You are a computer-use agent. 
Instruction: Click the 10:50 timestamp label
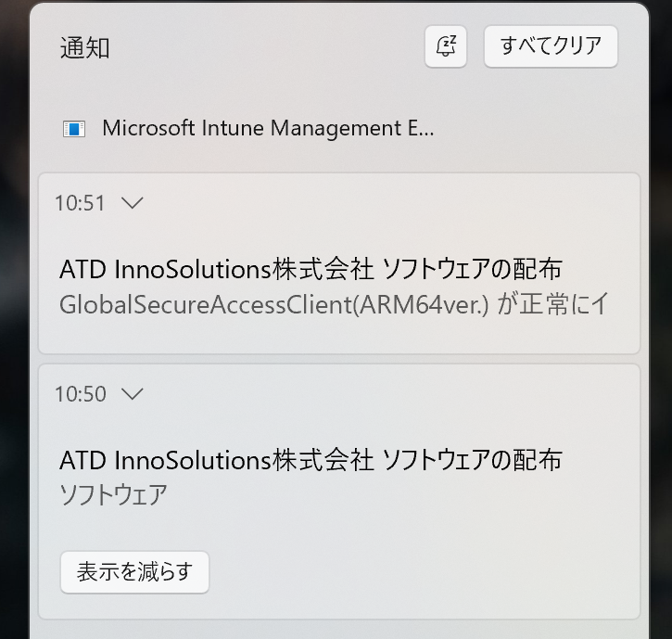pos(80,394)
